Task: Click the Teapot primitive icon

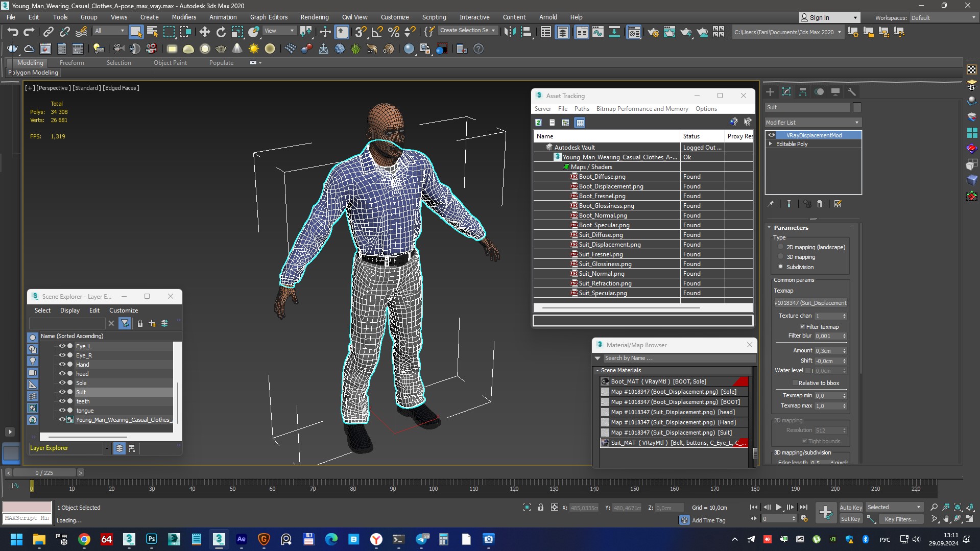Action: pos(221,49)
